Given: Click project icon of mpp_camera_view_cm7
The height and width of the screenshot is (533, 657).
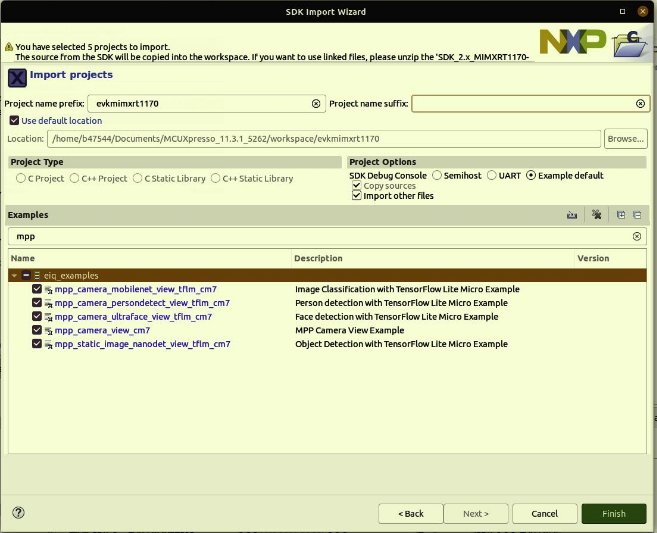Looking at the screenshot, I should 49,331.
